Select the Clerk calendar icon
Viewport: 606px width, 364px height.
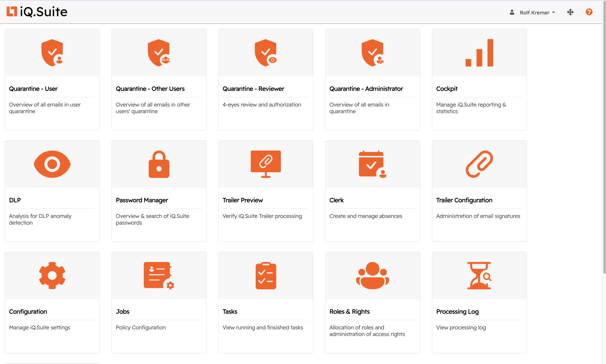coord(372,164)
